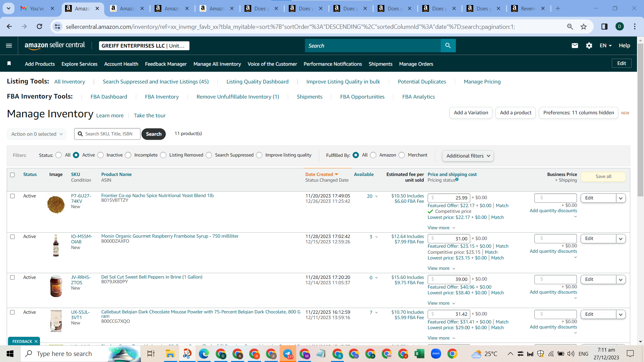Click price field showing 31.42
644x362 pixels.
(449, 314)
